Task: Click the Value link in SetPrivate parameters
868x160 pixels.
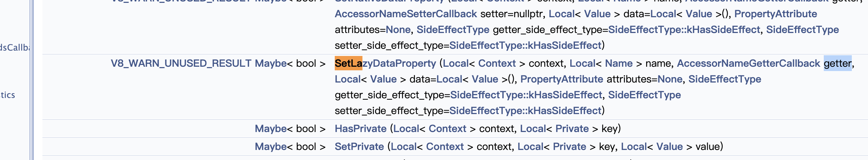Action: tap(669, 147)
